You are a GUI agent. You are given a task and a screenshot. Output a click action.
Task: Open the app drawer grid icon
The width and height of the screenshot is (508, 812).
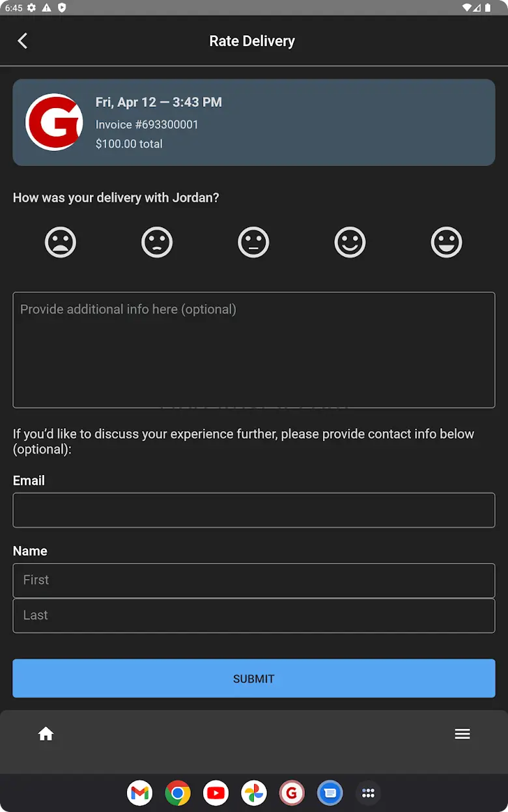368,793
